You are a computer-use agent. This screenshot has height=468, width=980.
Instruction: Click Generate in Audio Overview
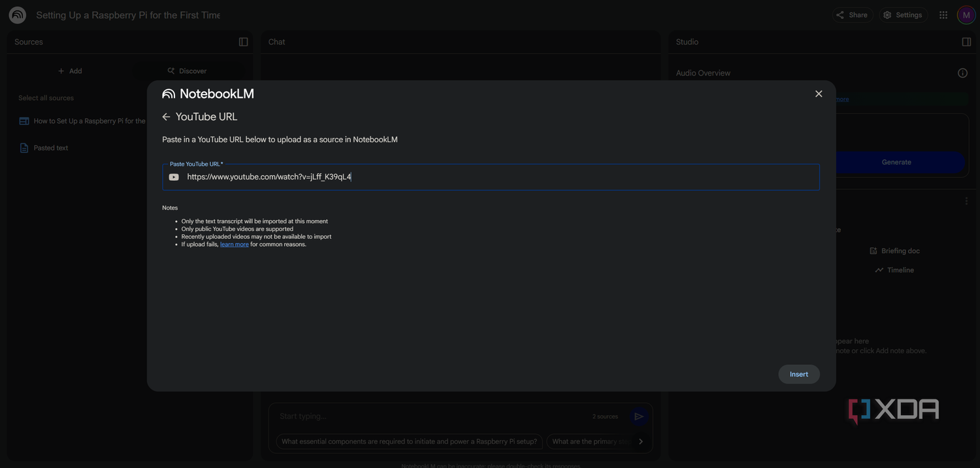pos(896,162)
